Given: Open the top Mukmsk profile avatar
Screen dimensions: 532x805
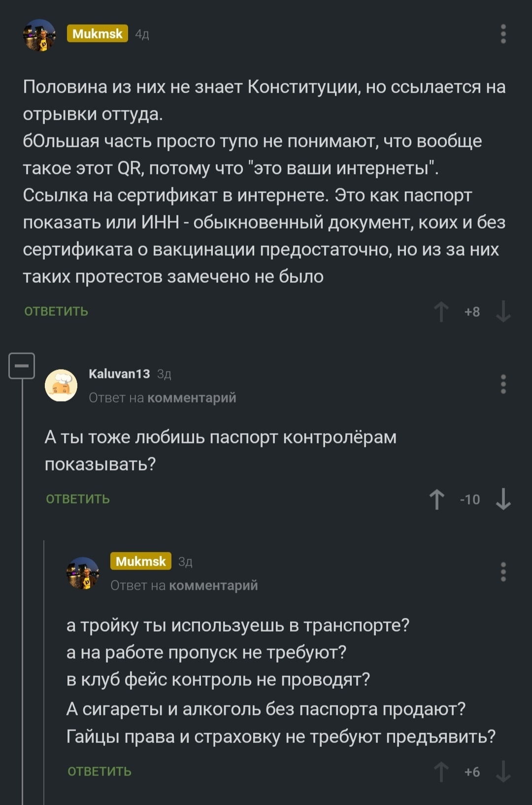Looking at the screenshot, I should 39,35.
